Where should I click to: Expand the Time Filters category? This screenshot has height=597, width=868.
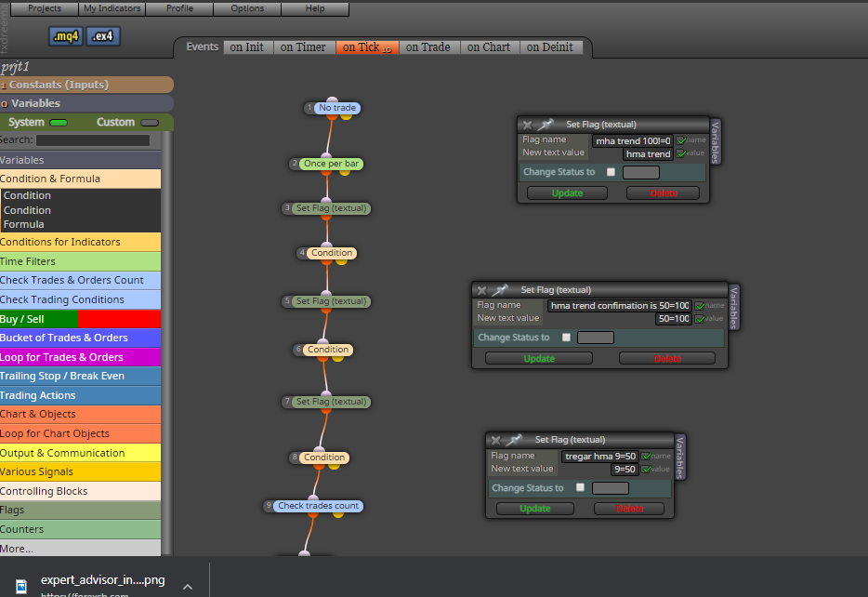pos(80,261)
